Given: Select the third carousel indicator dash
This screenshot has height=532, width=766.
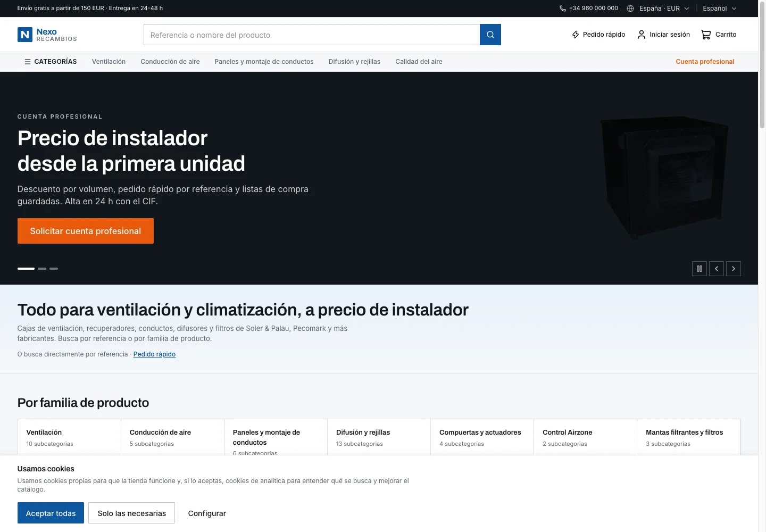Looking at the screenshot, I should click(x=54, y=269).
